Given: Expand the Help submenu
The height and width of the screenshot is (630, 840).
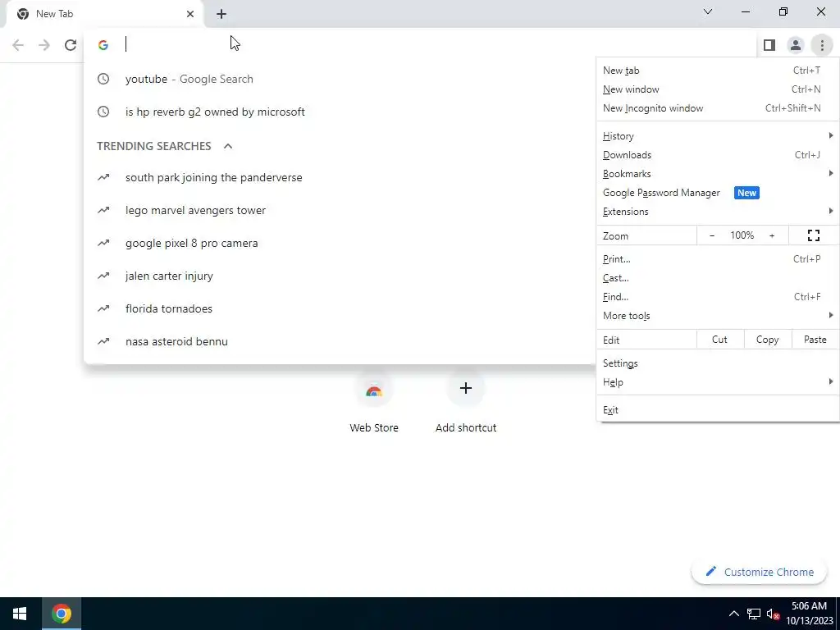Looking at the screenshot, I should click(717, 382).
